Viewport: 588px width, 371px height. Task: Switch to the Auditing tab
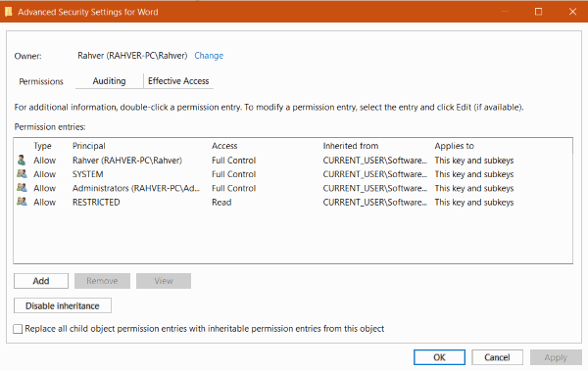pyautogui.click(x=109, y=81)
